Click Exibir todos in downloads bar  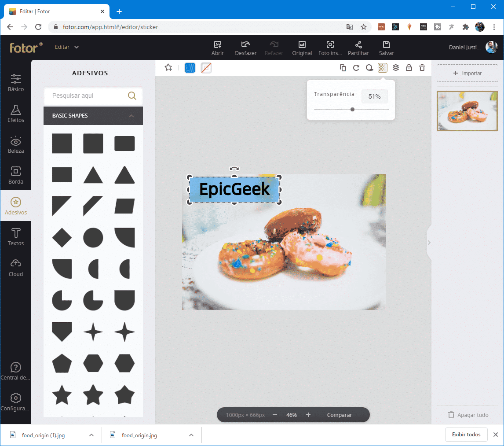click(466, 435)
